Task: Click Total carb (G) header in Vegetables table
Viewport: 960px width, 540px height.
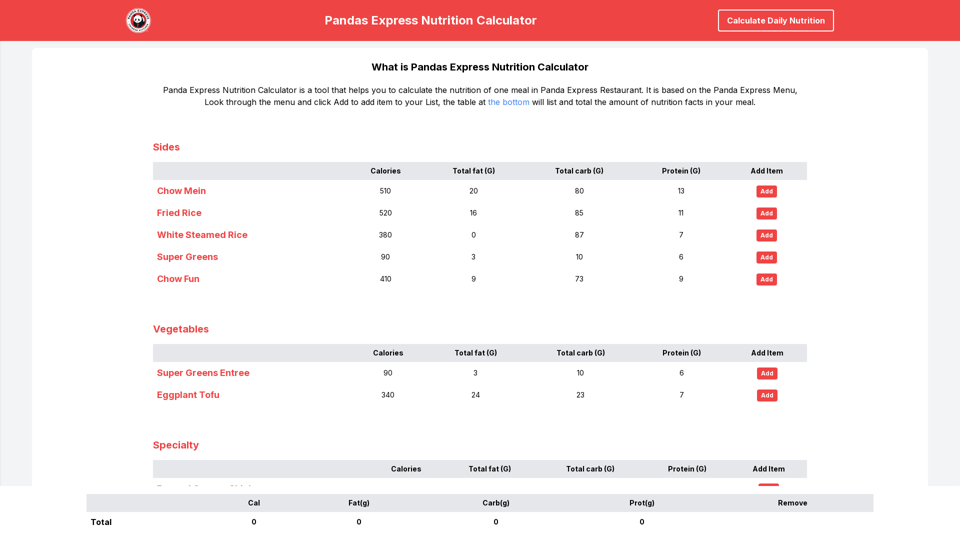Action: tap(580, 353)
